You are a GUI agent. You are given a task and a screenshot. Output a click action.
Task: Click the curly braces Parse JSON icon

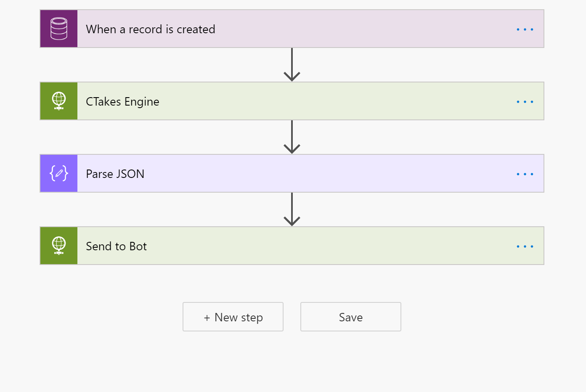pyautogui.click(x=59, y=173)
